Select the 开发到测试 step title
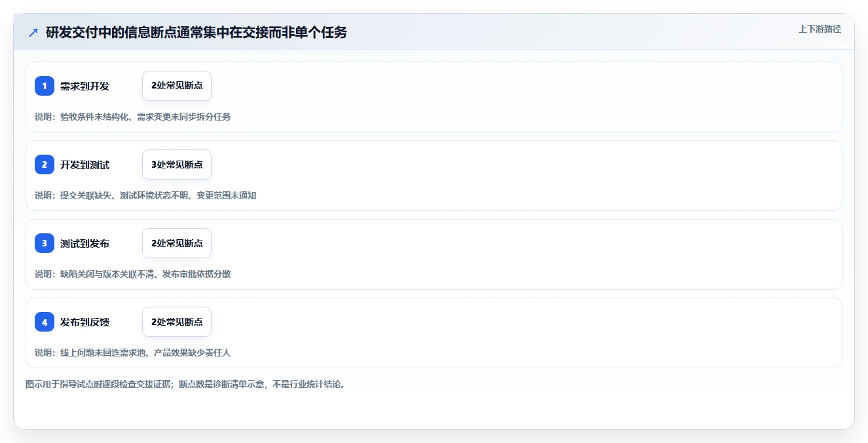Image resolution: width=868 pixels, height=443 pixels. [x=85, y=164]
